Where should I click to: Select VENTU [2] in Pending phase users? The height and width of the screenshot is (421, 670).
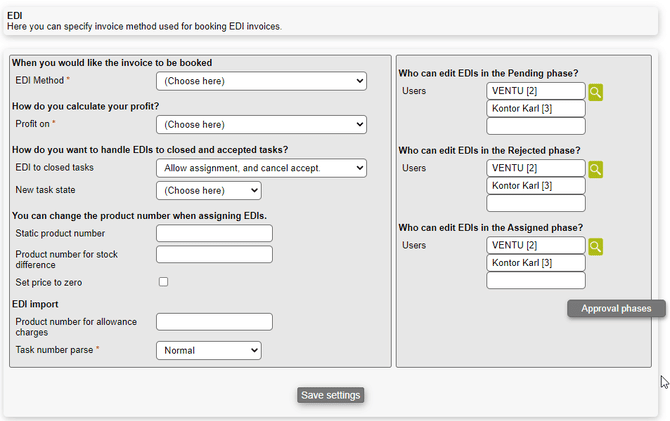(536, 91)
